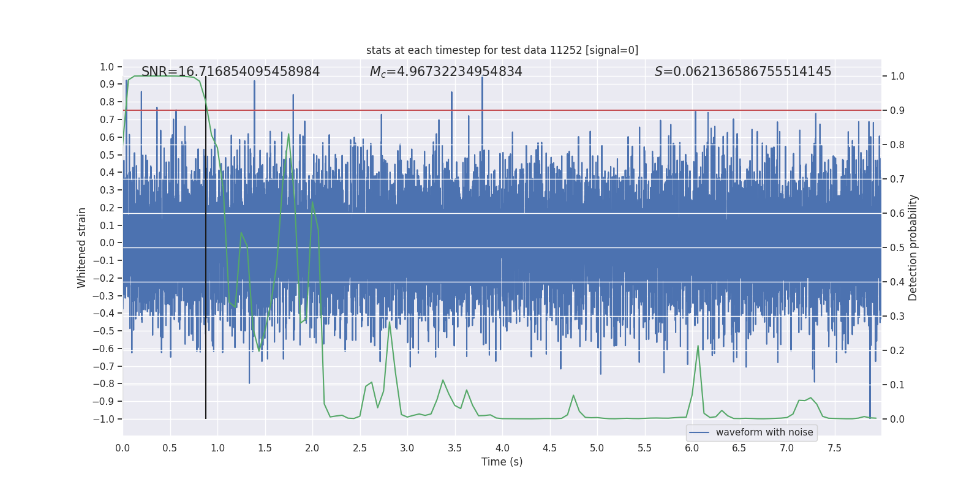The image size is (980, 490).
Task: Click the green curve peak near 6.0 seconds
Action: 698,347
